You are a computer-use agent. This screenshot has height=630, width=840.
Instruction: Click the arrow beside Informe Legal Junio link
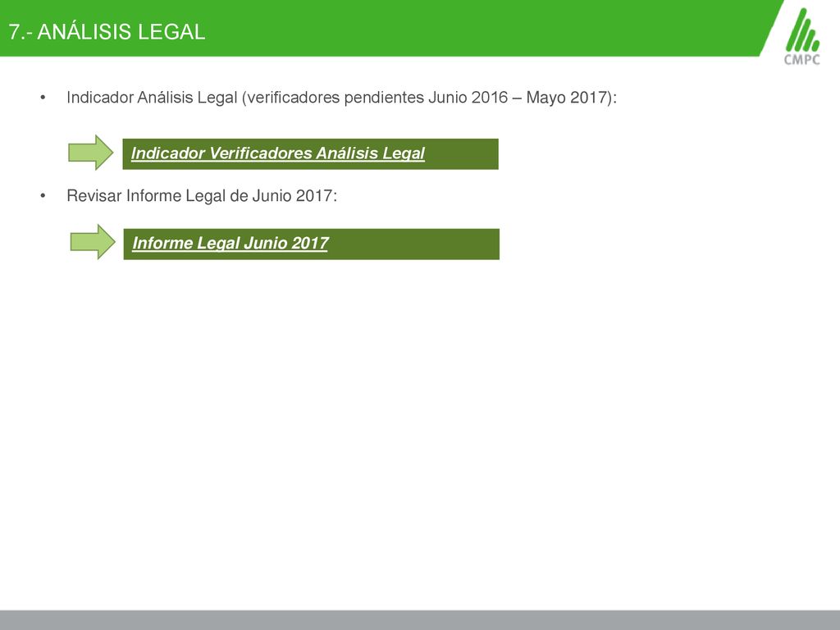(93, 242)
